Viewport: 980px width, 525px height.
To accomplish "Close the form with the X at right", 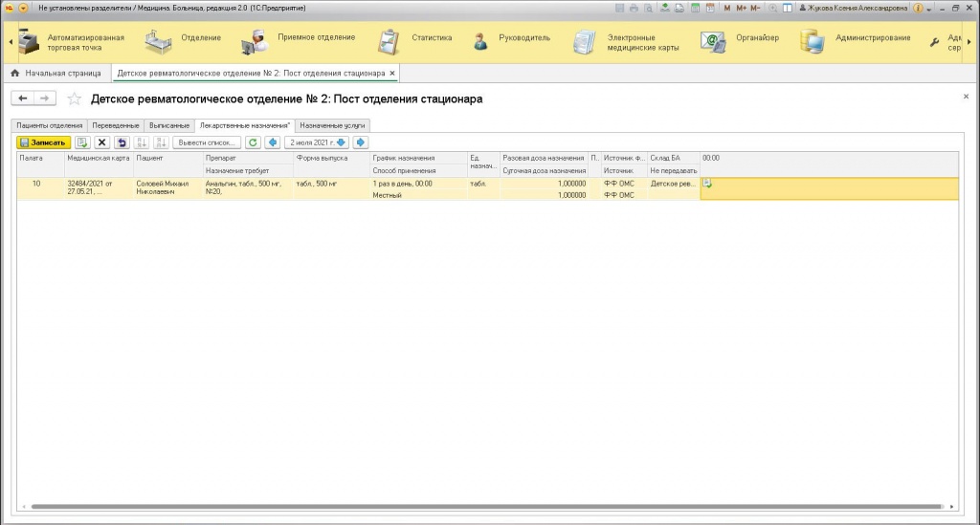I will click(x=967, y=97).
